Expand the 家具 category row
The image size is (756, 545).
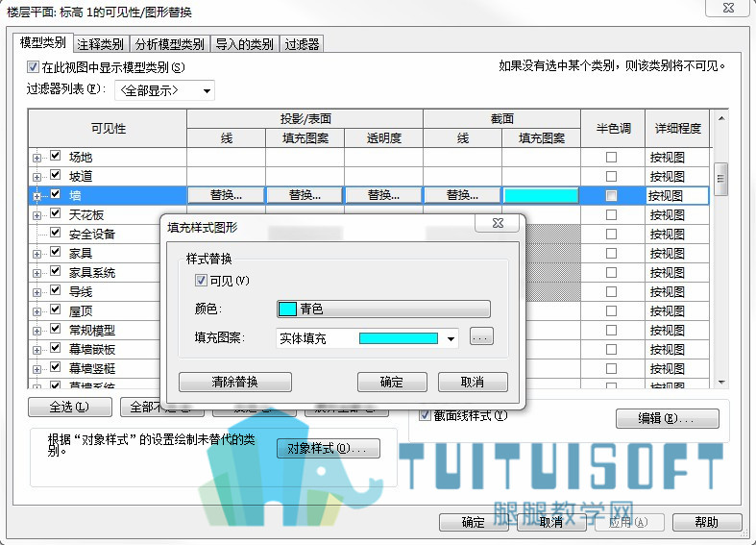[x=37, y=254]
